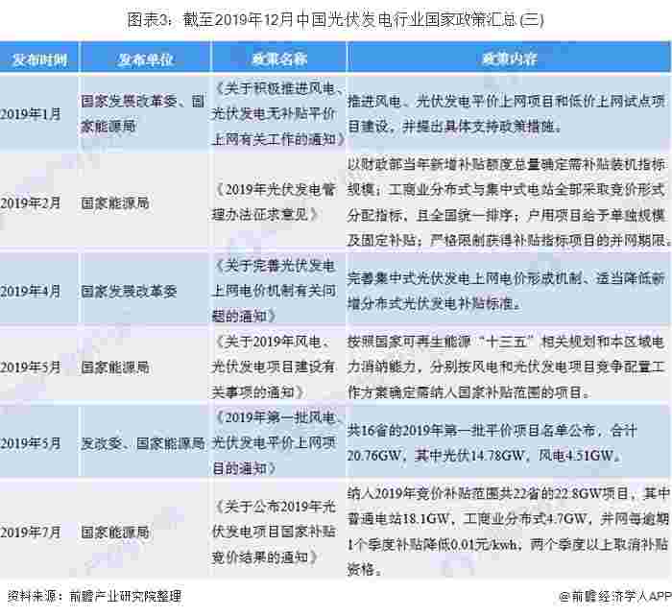Click the @前瞻经济学人APP credit text
672x616 pixels.
tap(614, 596)
